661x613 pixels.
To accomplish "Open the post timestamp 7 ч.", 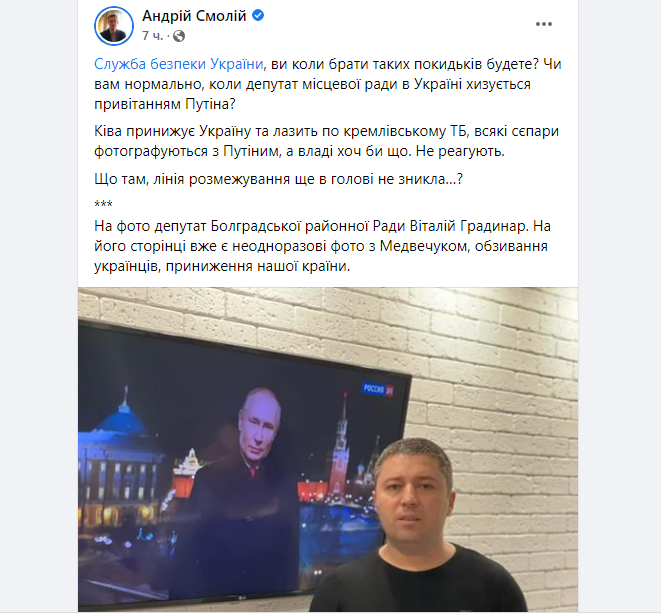I will click(x=152, y=36).
